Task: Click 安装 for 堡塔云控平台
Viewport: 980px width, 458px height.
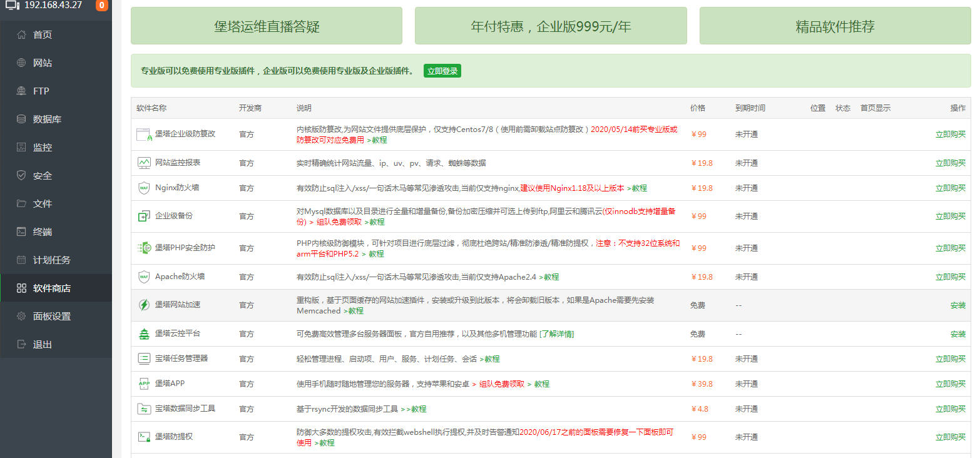Action: point(958,334)
